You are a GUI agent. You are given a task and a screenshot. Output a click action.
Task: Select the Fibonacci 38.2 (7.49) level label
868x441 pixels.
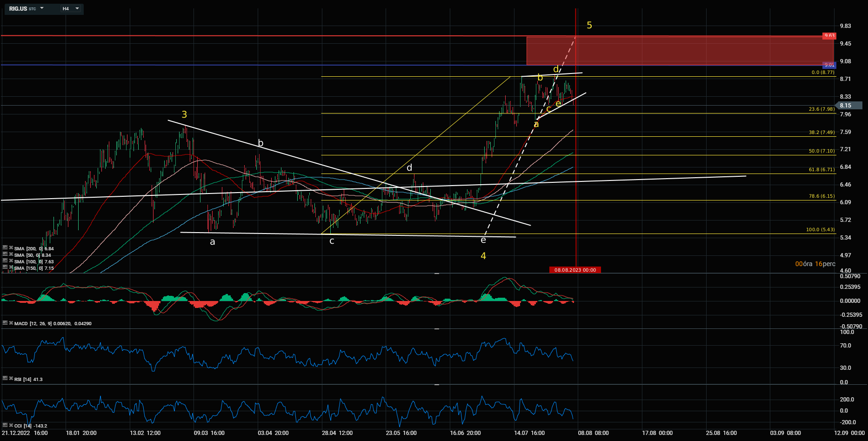pos(821,133)
